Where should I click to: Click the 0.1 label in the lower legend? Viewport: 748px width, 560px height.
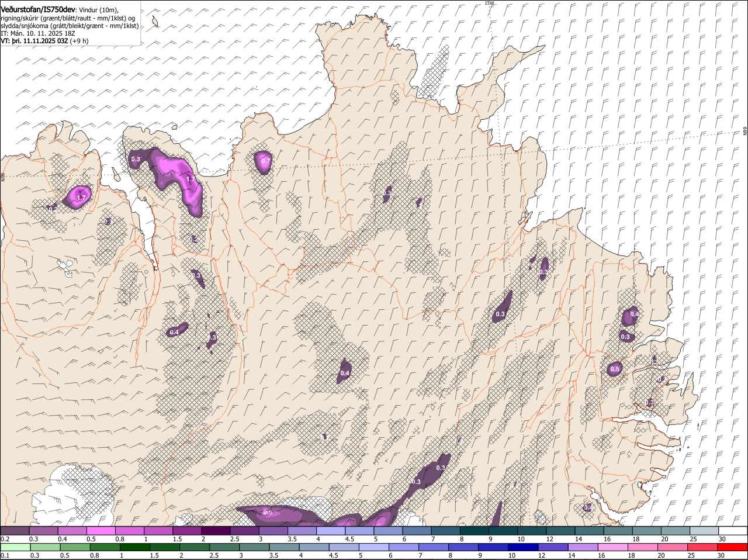(5, 555)
